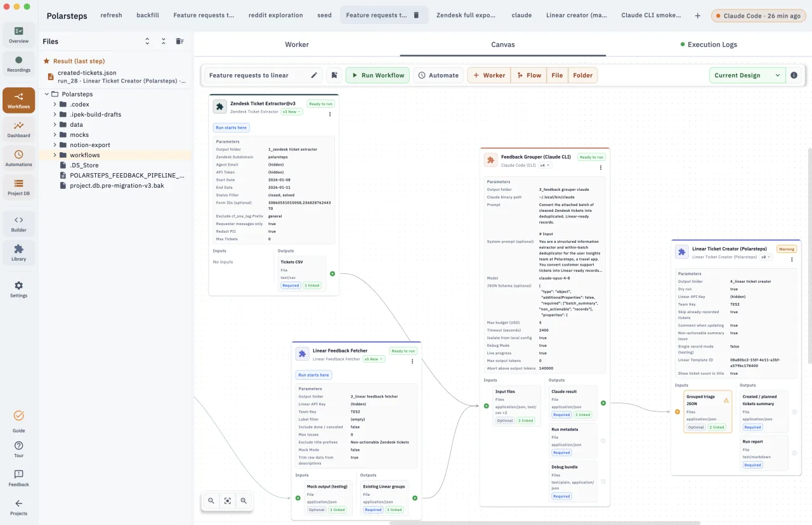Image resolution: width=812 pixels, height=525 pixels.
Task: Click the pencil icon to rename workflow
Action: (x=314, y=75)
